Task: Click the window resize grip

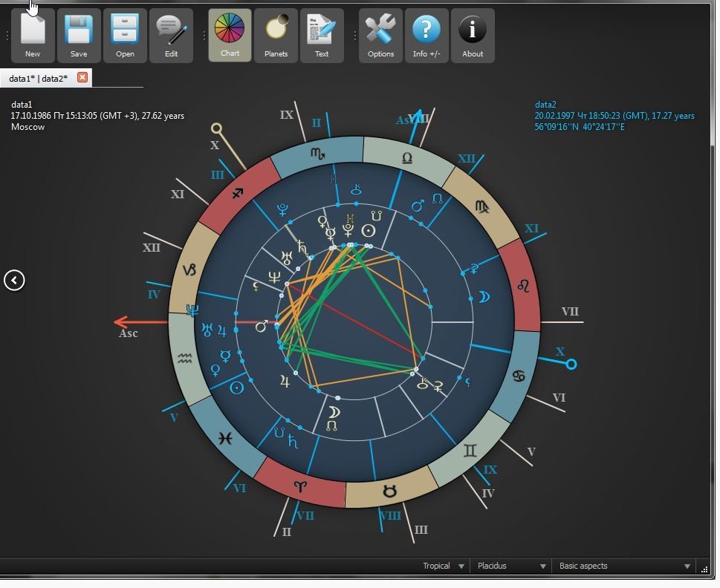Action: (704, 570)
